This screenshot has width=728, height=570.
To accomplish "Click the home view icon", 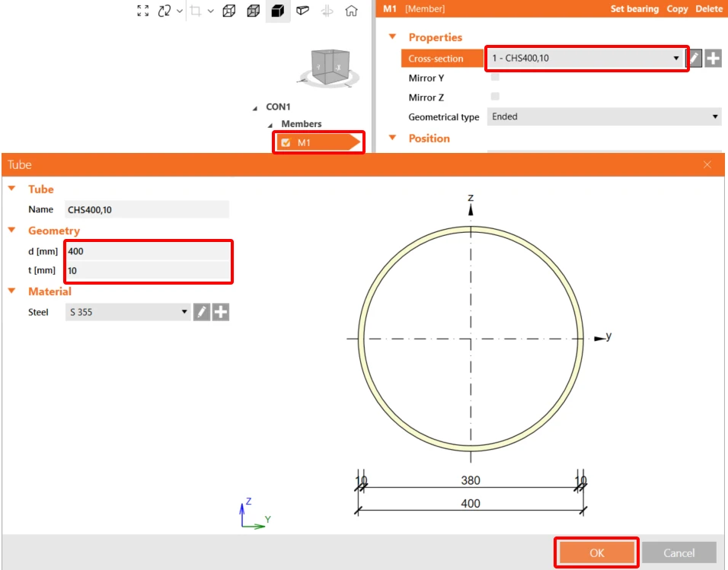I will click(x=352, y=11).
